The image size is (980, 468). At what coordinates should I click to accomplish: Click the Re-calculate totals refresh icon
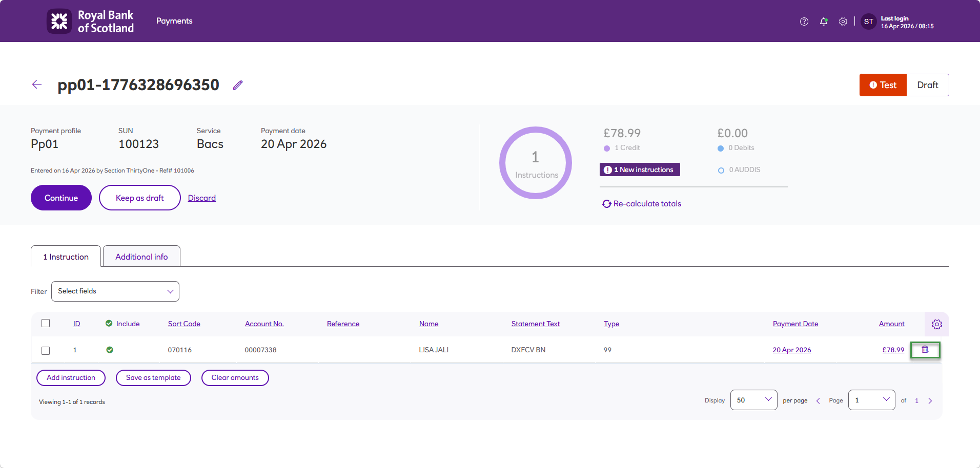tap(607, 204)
